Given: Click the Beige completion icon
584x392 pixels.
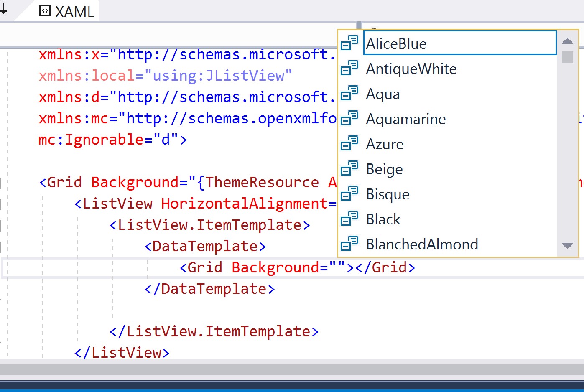Looking at the screenshot, I should pos(349,168).
